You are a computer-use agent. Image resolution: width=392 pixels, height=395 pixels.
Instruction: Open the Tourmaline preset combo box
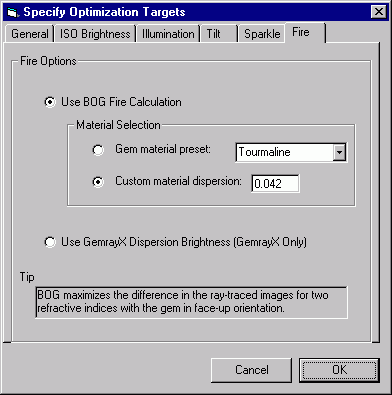291,153
